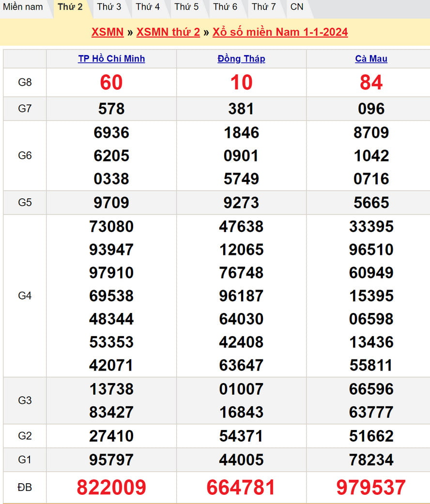Open the Miền nam tab
This screenshot has width=430, height=504.
pyautogui.click(x=23, y=7)
